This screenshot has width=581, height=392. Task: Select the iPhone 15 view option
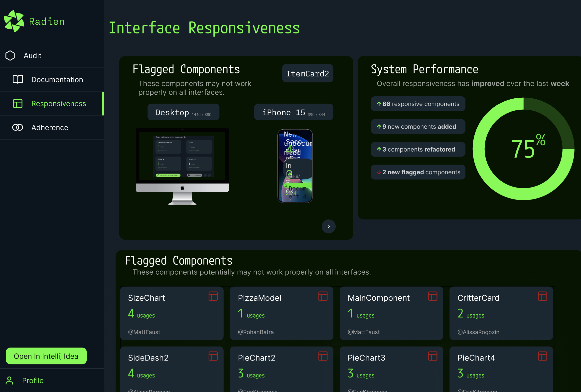[x=293, y=112]
